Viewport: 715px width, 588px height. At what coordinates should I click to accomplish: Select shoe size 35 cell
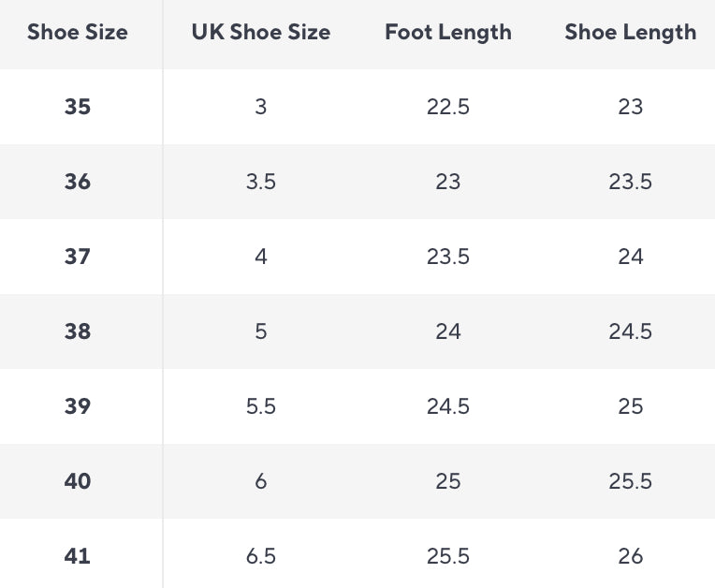point(78,107)
